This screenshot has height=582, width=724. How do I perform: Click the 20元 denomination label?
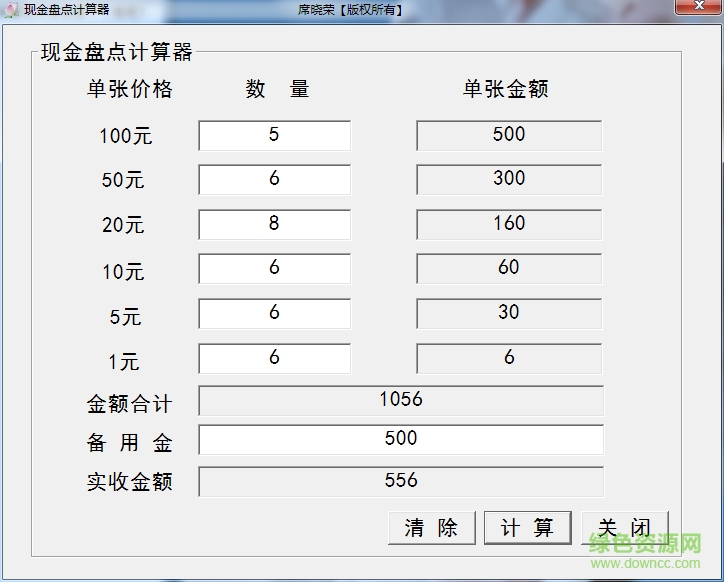pyautogui.click(x=123, y=224)
